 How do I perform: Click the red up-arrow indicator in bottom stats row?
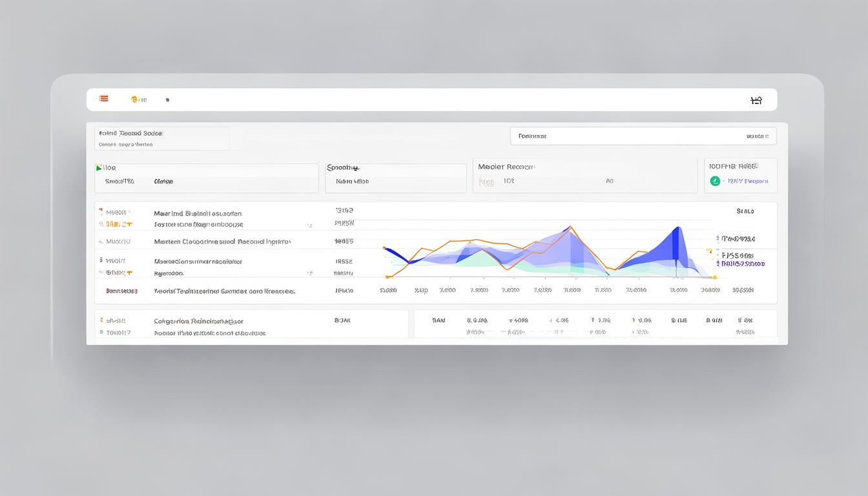(592, 320)
